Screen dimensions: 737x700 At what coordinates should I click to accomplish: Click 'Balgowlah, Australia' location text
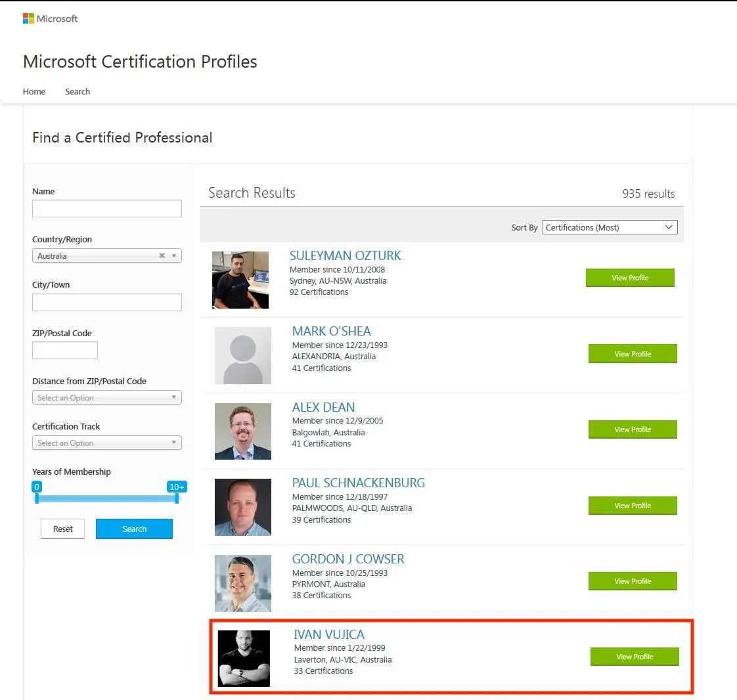pos(328,432)
